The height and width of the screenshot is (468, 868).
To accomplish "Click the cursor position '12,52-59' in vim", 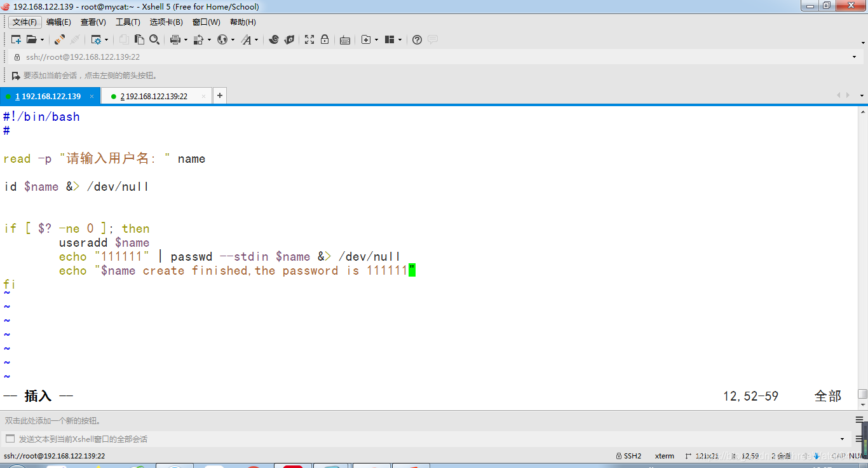I will pyautogui.click(x=750, y=396).
